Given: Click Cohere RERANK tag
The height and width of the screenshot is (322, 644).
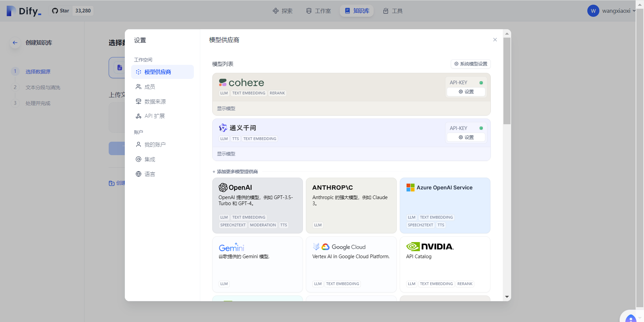Looking at the screenshot, I should [x=277, y=93].
